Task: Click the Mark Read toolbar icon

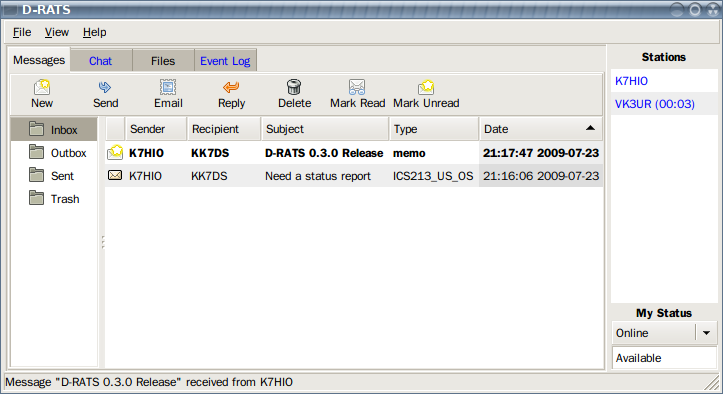Action: 357,87
